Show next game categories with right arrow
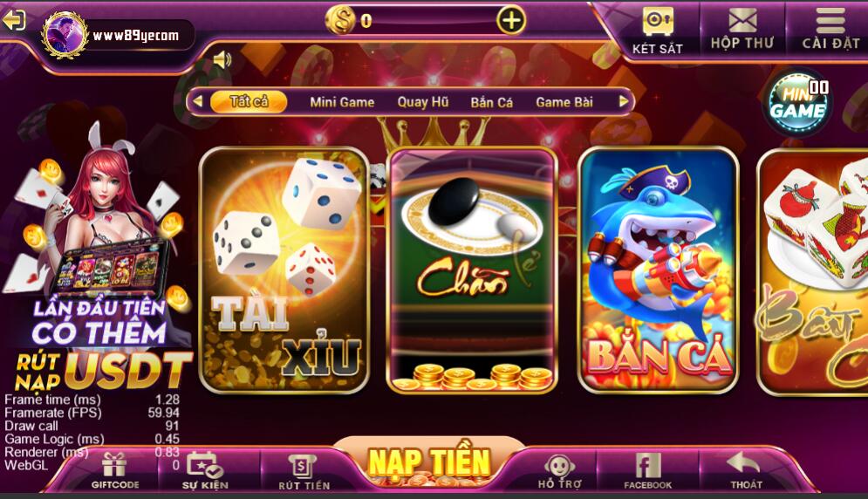 click(x=624, y=101)
